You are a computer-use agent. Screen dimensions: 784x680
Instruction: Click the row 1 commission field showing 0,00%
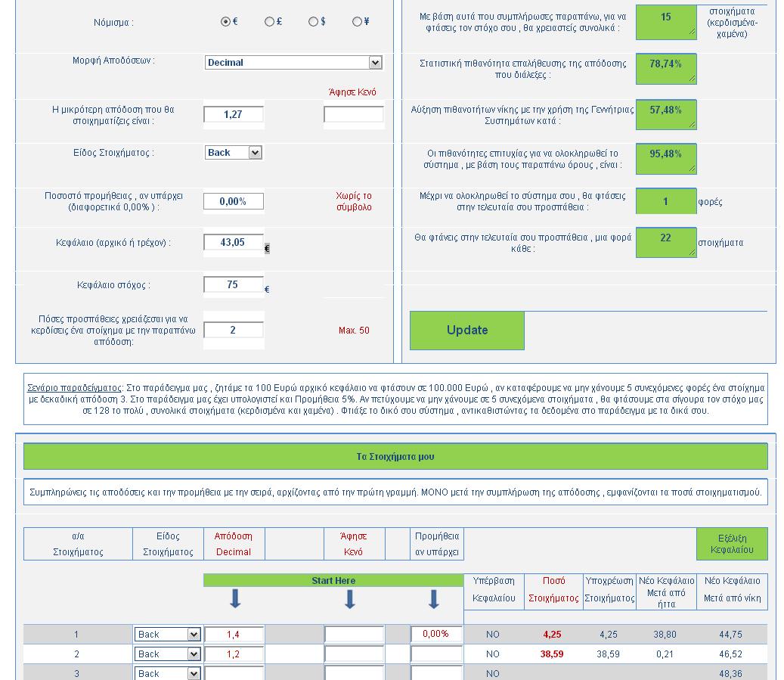click(x=436, y=634)
